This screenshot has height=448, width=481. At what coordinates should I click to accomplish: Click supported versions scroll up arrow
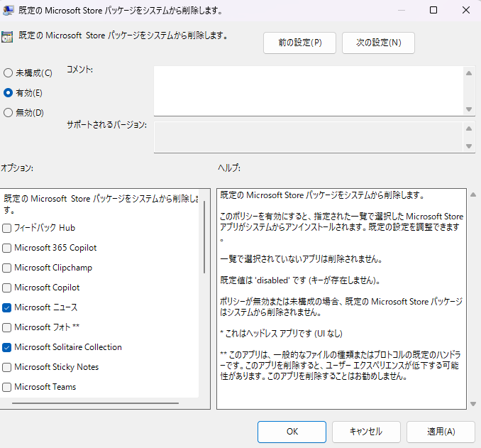coord(469,129)
